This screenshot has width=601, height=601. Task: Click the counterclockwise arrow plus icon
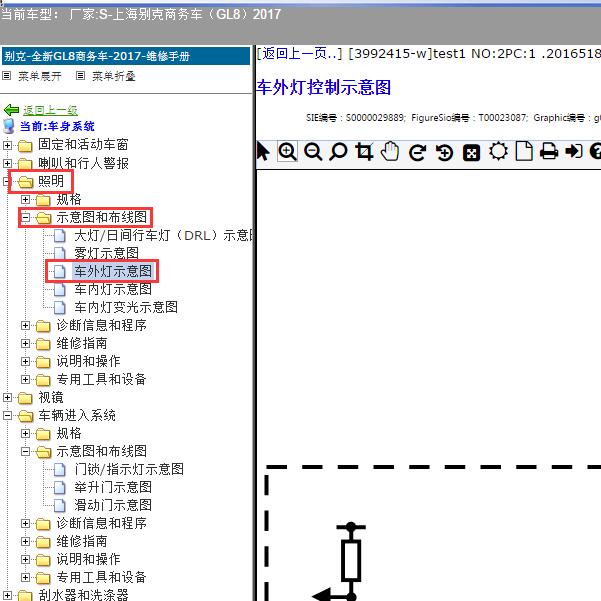tap(445, 153)
